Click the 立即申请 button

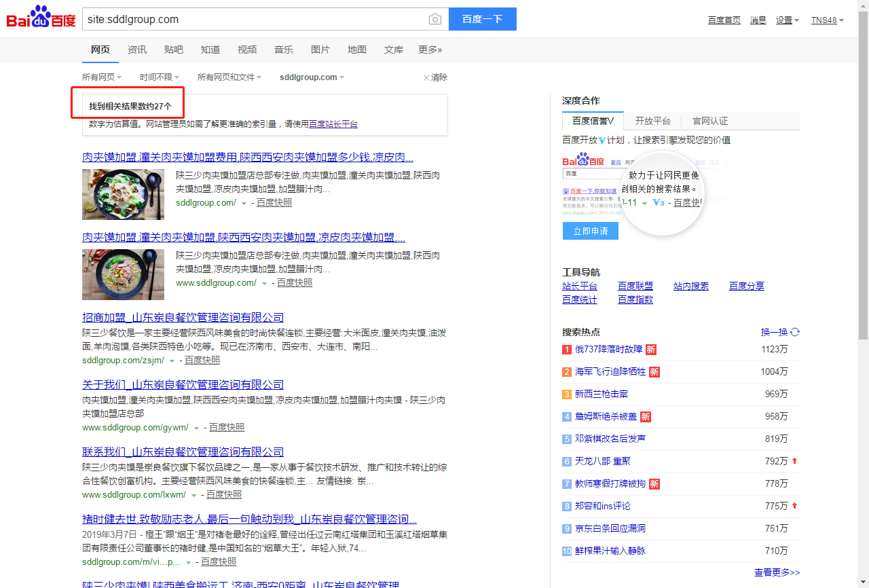tap(591, 231)
